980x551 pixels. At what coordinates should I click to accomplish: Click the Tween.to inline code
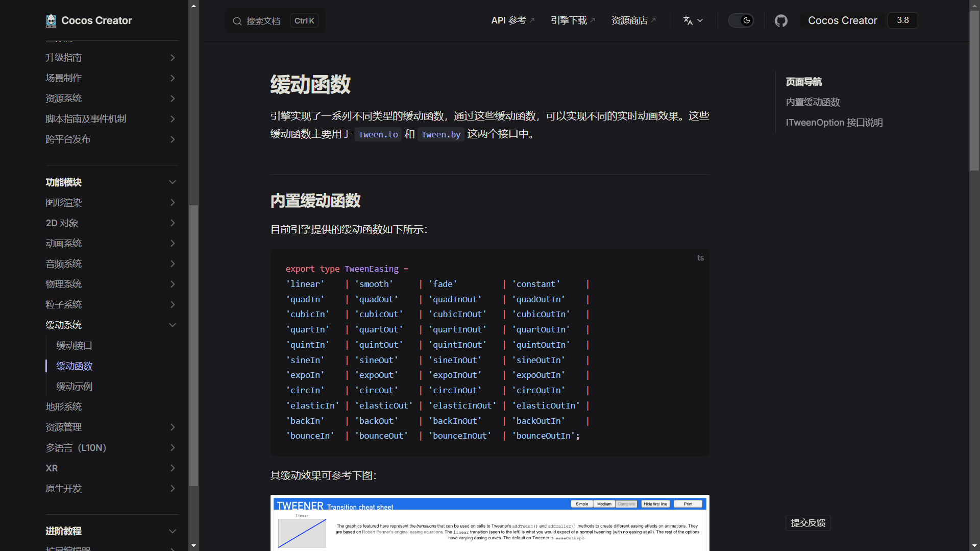coord(378,134)
